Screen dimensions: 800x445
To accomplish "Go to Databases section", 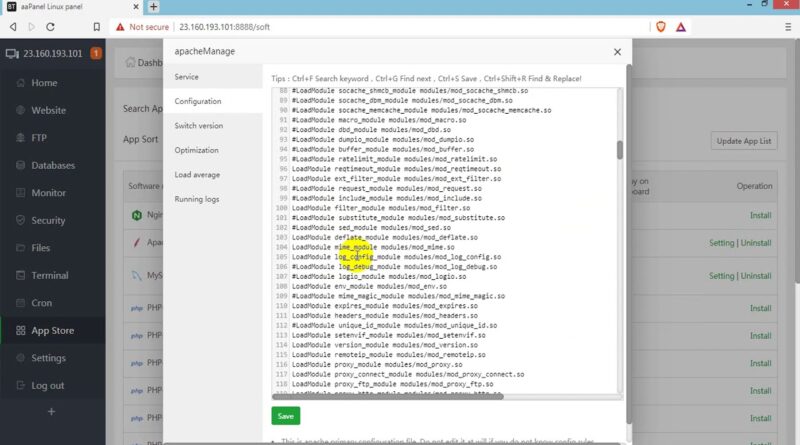I will pyautogui.click(x=53, y=165).
